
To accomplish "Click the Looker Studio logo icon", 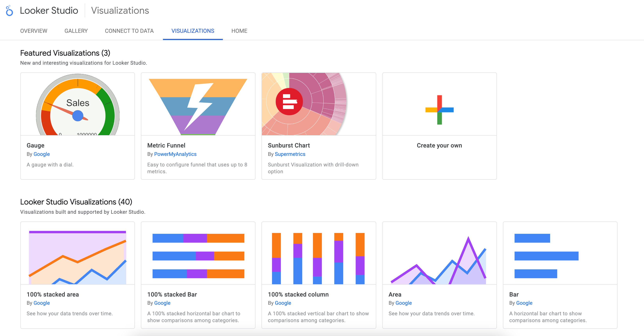I will [x=9, y=11].
